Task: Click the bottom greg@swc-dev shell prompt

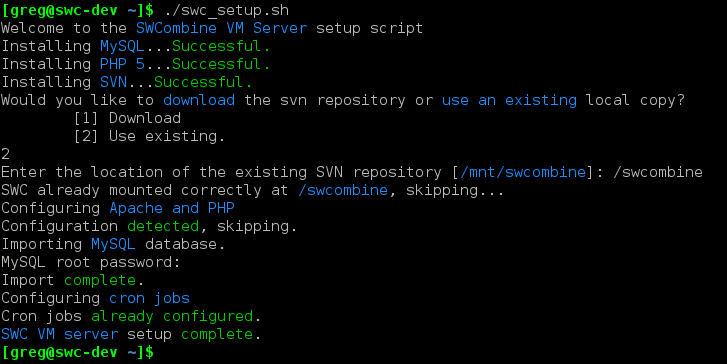Action: 77,352
